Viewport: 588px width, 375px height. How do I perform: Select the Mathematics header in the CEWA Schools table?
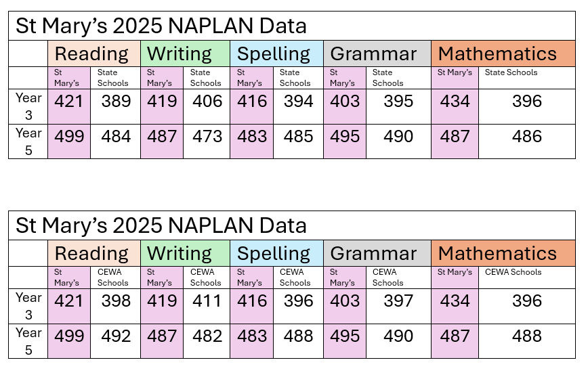click(x=497, y=253)
